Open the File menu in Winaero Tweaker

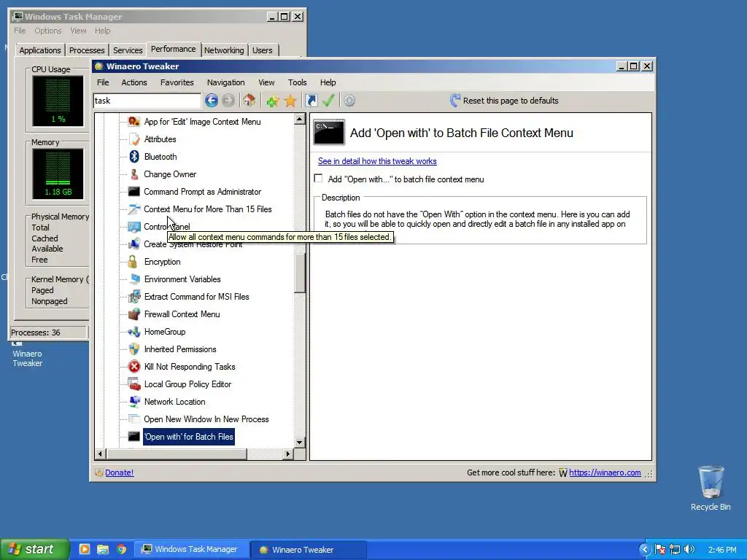[x=103, y=82]
